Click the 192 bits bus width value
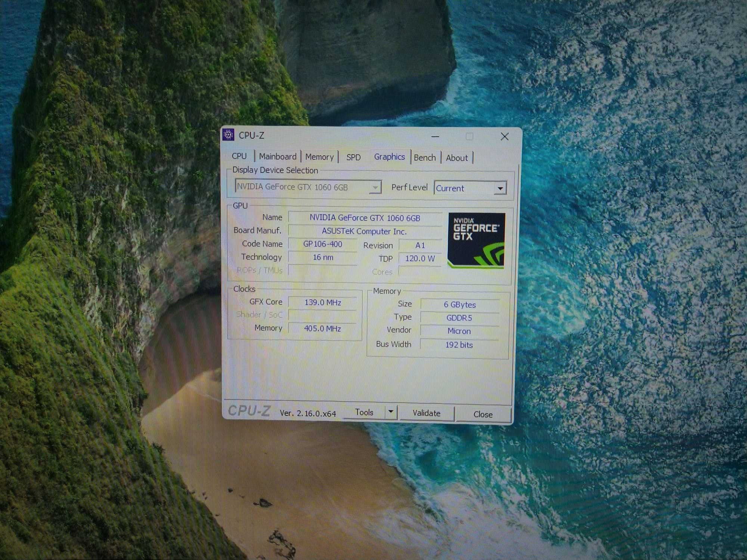747x560 pixels. pyautogui.click(x=459, y=345)
